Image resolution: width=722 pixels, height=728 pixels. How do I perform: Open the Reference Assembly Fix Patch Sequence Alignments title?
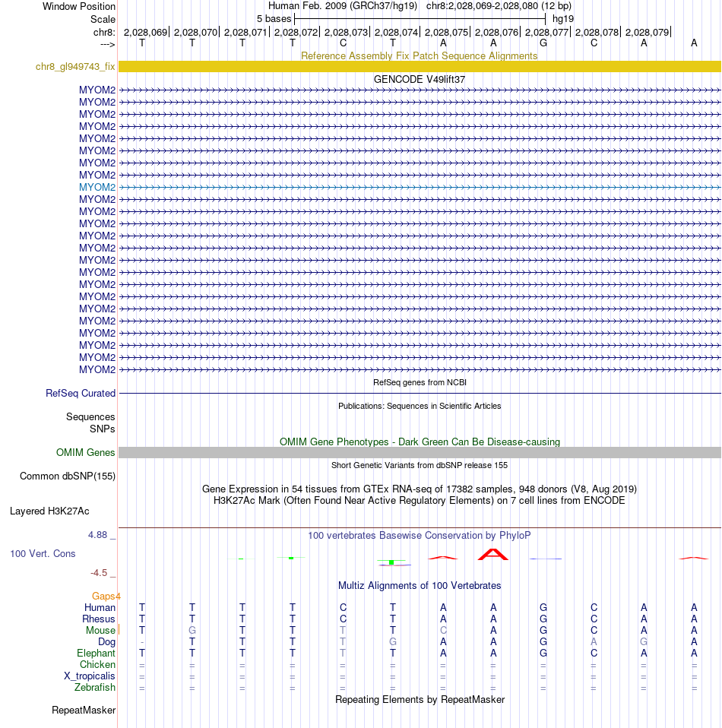(420, 55)
